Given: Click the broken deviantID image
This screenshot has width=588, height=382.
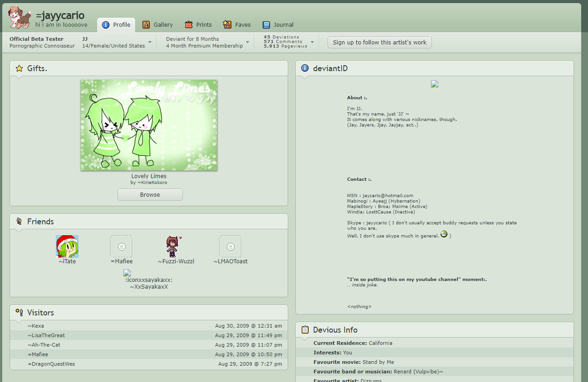Looking at the screenshot, I should pyautogui.click(x=435, y=84).
